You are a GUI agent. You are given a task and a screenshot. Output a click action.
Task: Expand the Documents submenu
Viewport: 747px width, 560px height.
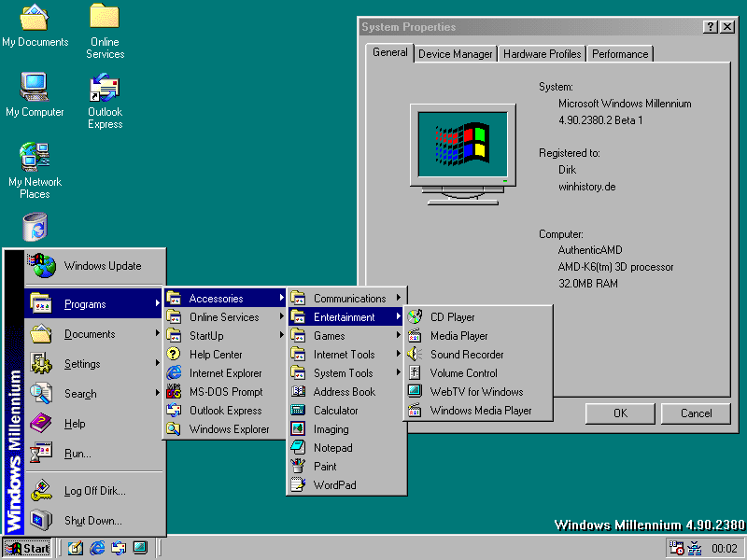pyautogui.click(x=93, y=333)
